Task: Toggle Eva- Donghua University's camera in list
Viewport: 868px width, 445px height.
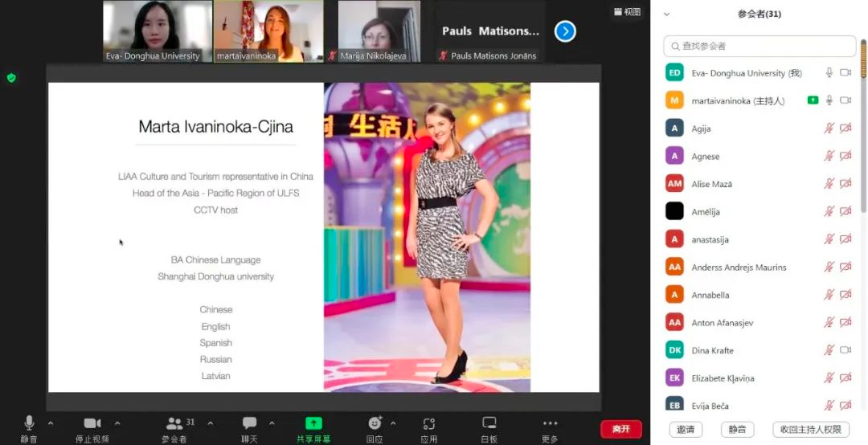Action: [845, 72]
